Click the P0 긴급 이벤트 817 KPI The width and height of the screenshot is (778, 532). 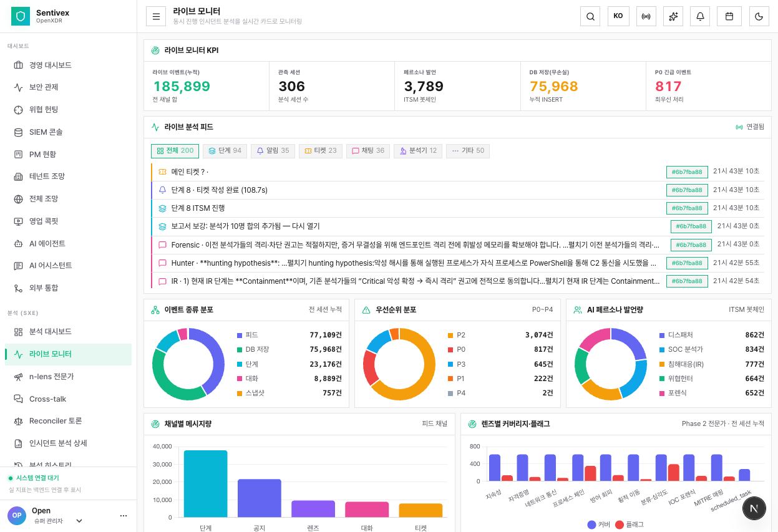709,86
